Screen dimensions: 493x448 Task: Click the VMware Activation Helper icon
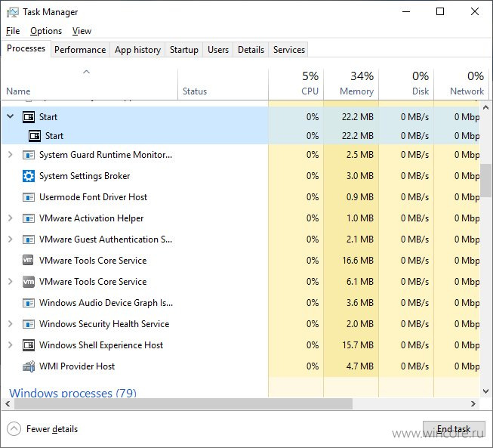coord(29,218)
